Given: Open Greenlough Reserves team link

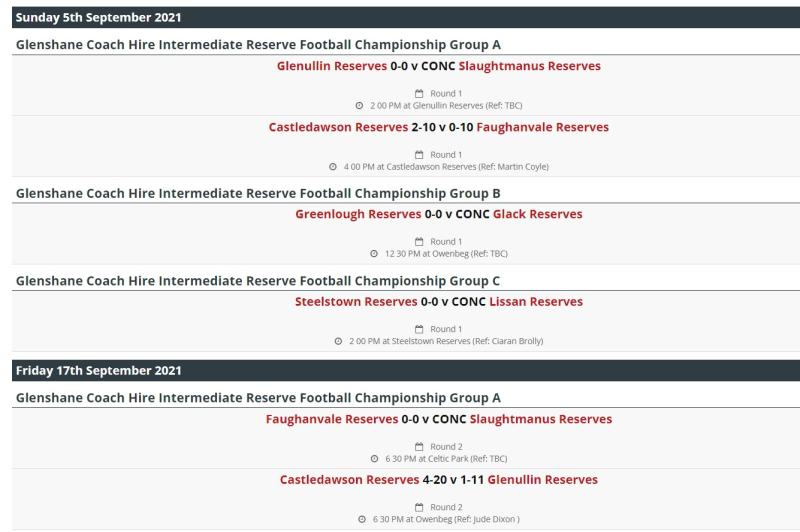Looking at the screenshot, I should pyautogui.click(x=358, y=214).
